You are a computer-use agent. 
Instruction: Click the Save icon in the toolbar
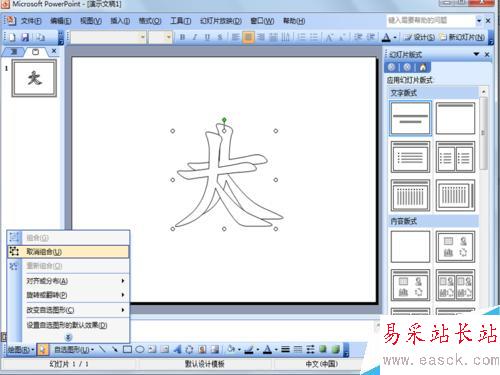[25, 37]
